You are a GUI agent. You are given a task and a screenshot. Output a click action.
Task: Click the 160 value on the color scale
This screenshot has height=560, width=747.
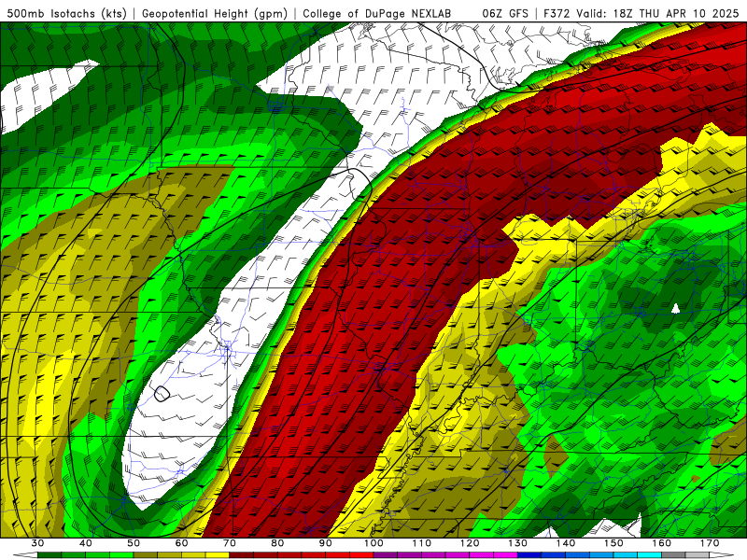coord(662,543)
